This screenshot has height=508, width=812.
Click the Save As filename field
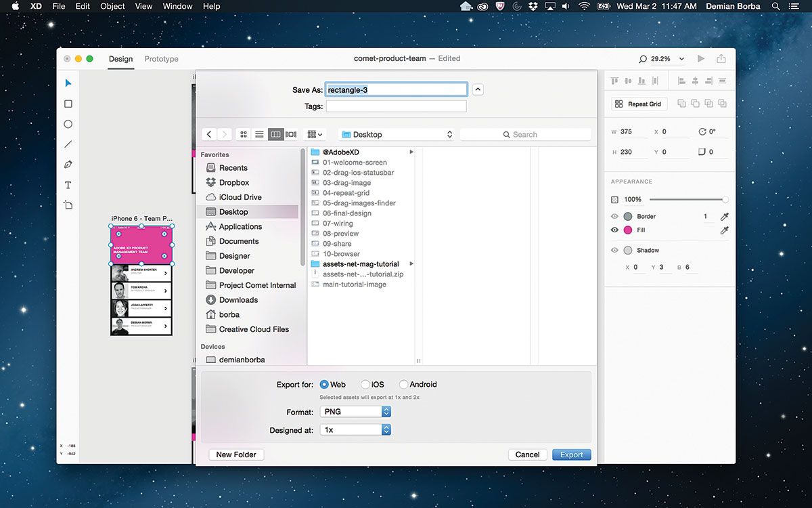coord(396,89)
